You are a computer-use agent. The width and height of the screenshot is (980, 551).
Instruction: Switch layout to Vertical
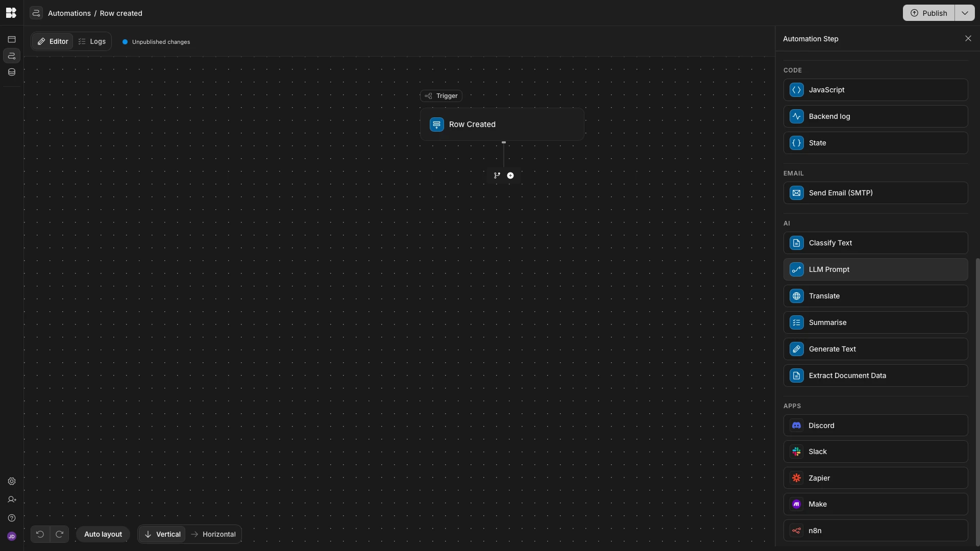(x=162, y=534)
